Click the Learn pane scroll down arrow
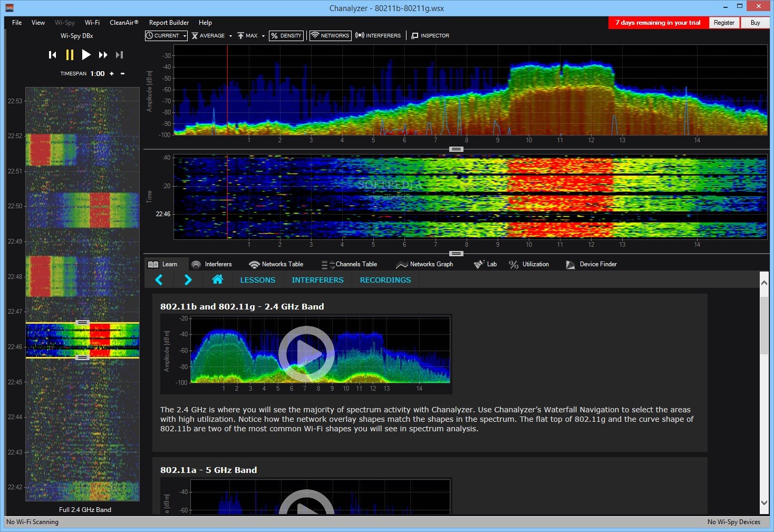 coord(764,503)
